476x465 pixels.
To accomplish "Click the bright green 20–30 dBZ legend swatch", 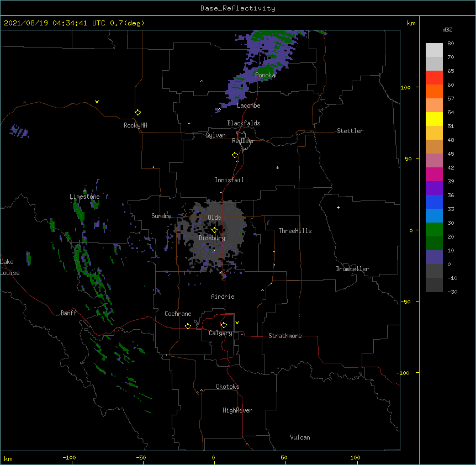I will [434, 230].
